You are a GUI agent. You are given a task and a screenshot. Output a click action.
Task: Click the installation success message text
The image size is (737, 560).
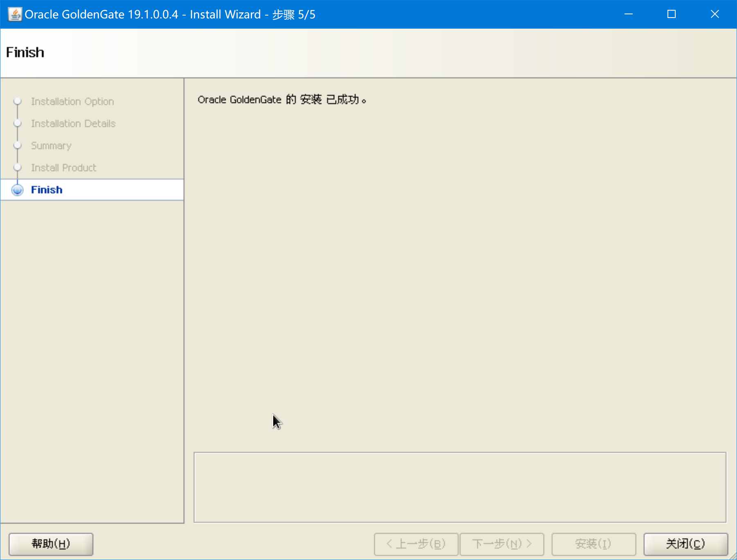point(282,99)
